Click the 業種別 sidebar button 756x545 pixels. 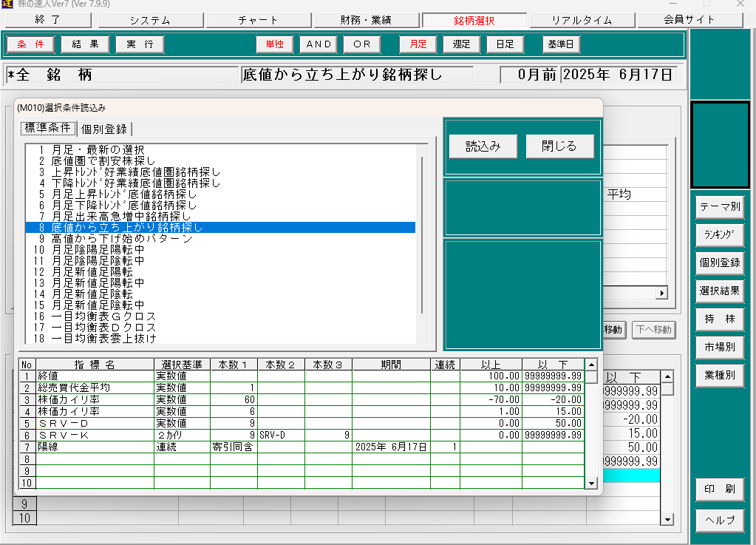[x=720, y=375]
